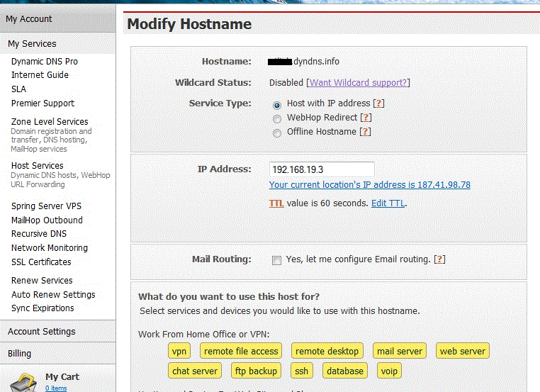Open Network Monitoring
Screen dimensions: 540x392
[x=50, y=247]
